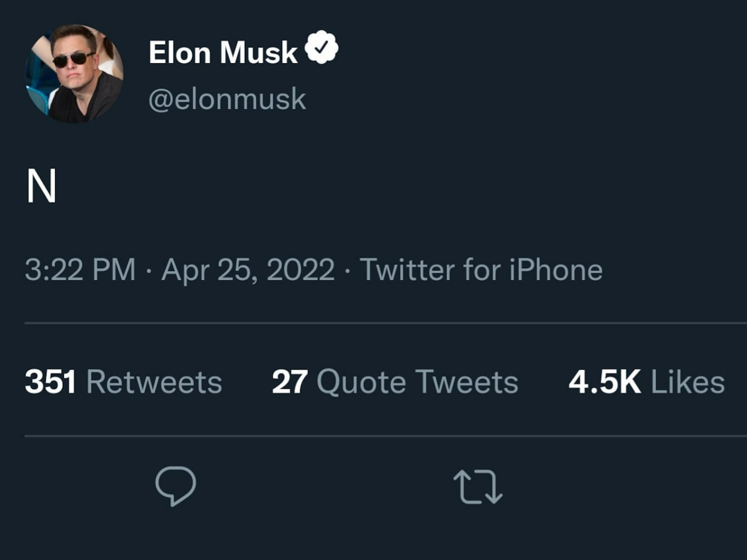
Task: Open the @elonmusk handle link
Action: [x=227, y=99]
